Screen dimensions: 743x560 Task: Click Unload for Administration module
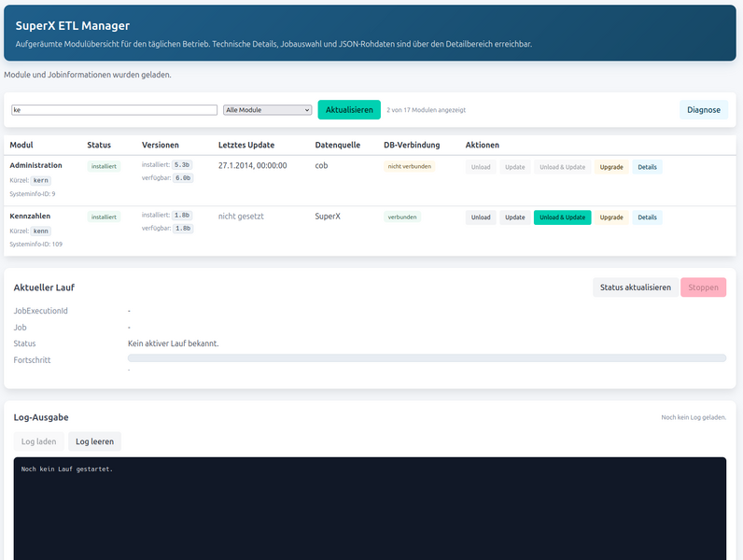point(481,167)
